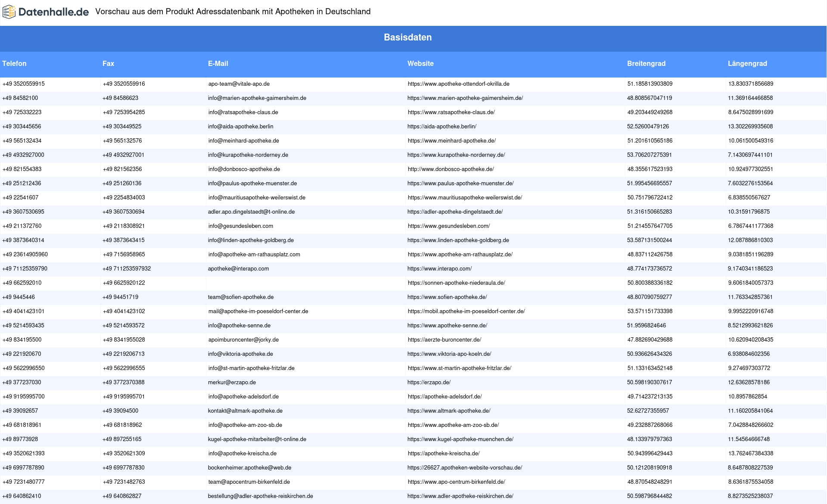Click the Datenhalle.de logo icon

[9, 12]
